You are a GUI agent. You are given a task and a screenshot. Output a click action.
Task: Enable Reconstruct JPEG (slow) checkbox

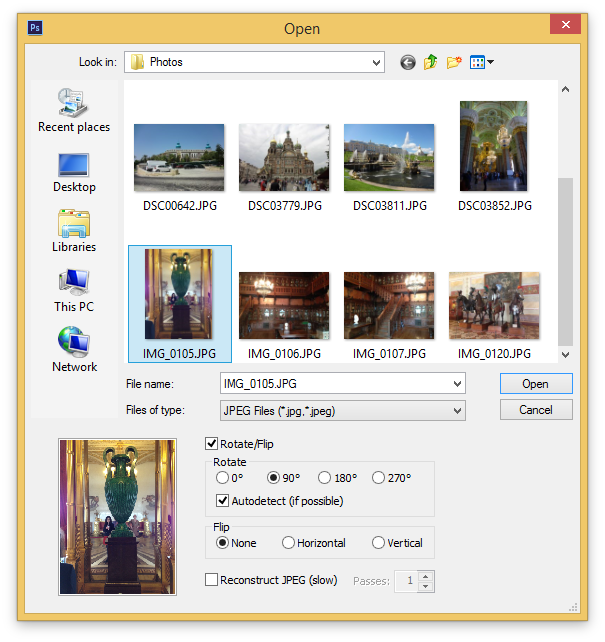[211, 580]
